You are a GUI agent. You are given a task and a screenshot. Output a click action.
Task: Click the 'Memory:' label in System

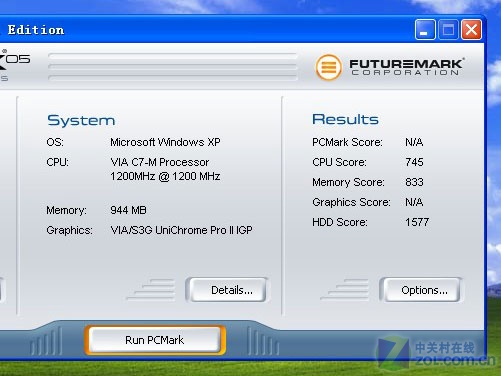(x=66, y=210)
